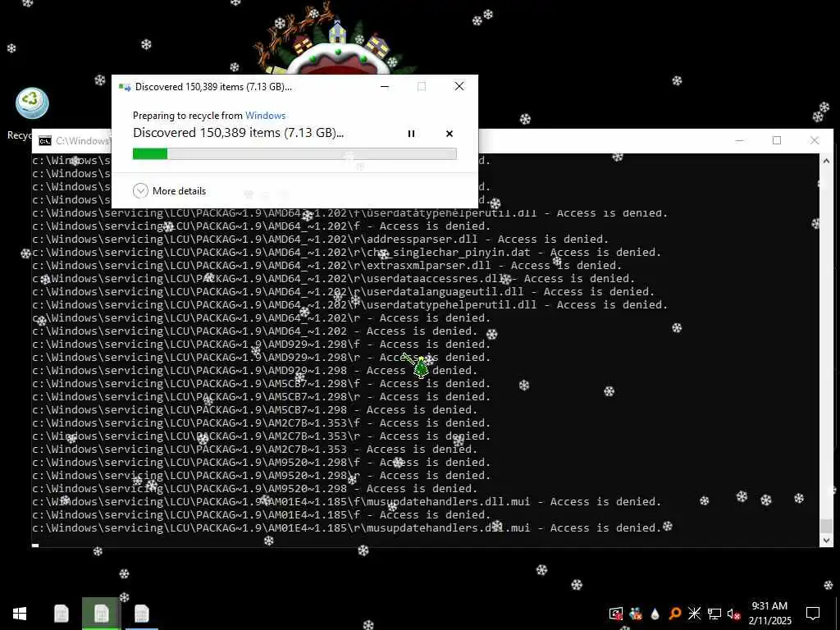Open the Action Center notifications icon
Image resolution: width=840 pixels, height=630 pixels.
pos(813,614)
